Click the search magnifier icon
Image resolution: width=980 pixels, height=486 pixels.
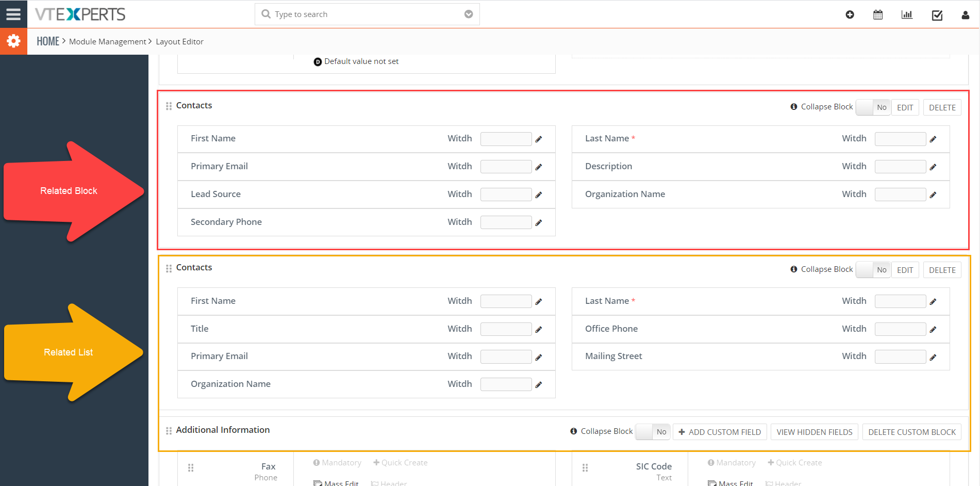coord(266,14)
